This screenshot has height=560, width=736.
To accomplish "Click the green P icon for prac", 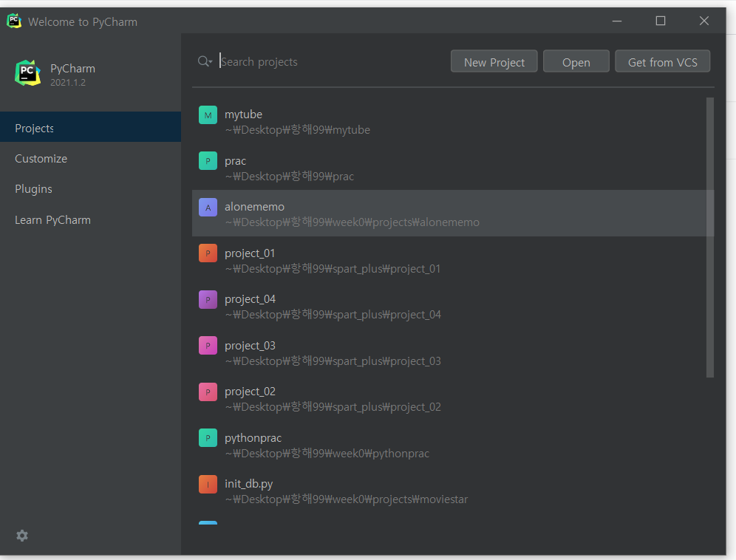I will (x=208, y=161).
